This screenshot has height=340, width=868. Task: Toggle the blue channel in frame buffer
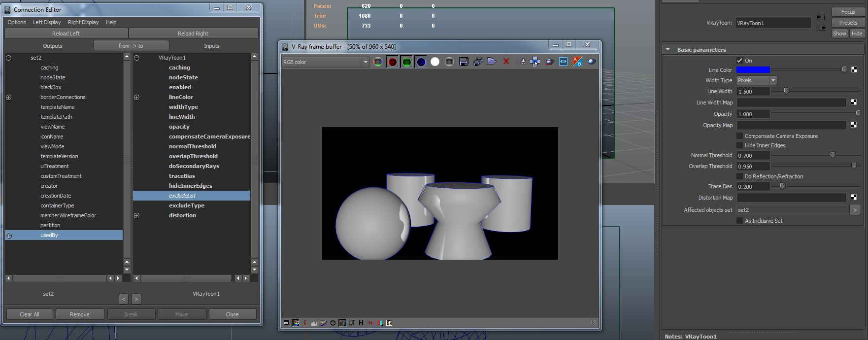tap(421, 62)
